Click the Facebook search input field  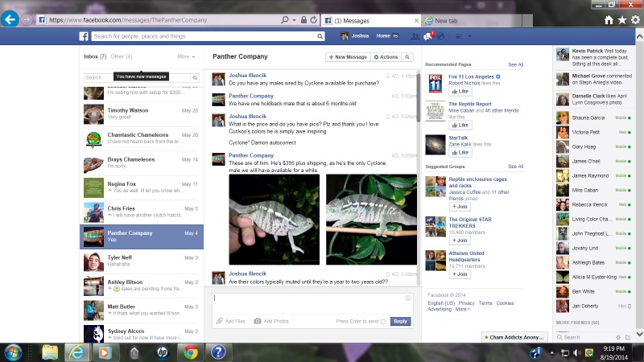click(x=204, y=36)
